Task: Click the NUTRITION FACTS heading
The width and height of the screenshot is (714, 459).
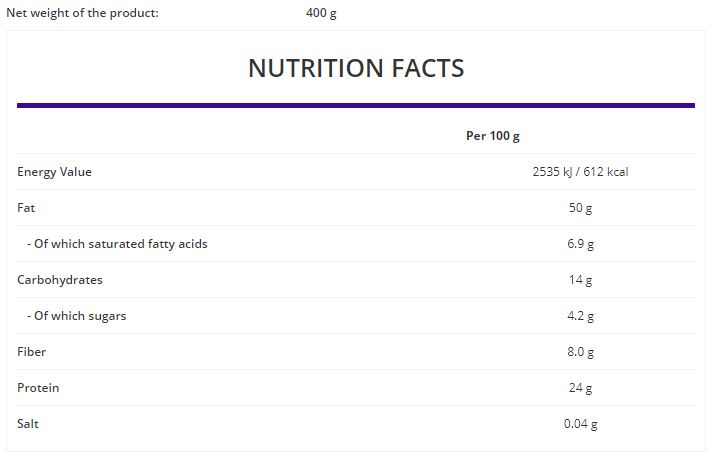Action: [356, 68]
